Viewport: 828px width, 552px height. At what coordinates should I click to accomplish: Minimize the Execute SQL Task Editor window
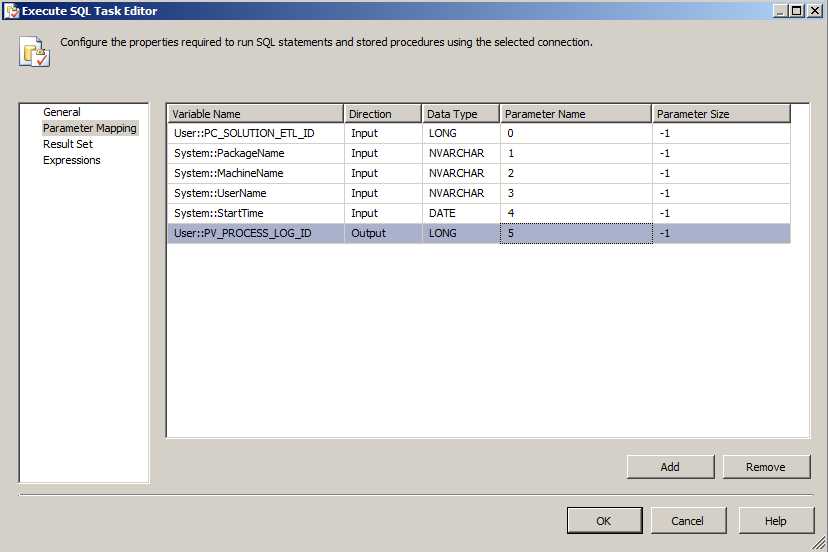[x=780, y=10]
